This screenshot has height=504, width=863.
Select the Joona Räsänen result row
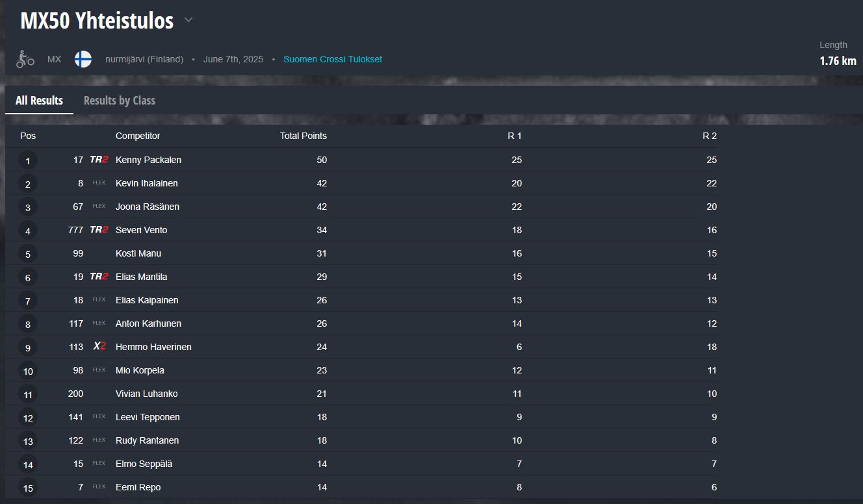(x=361, y=207)
